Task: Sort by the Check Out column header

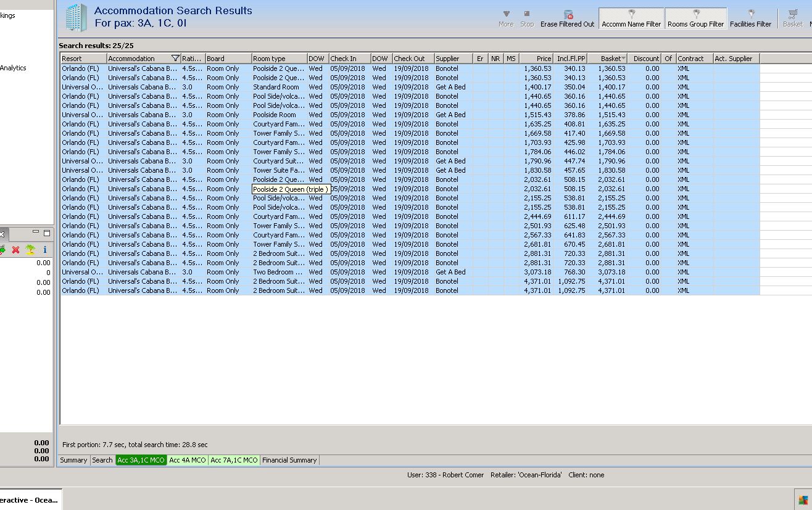Action: (x=413, y=59)
